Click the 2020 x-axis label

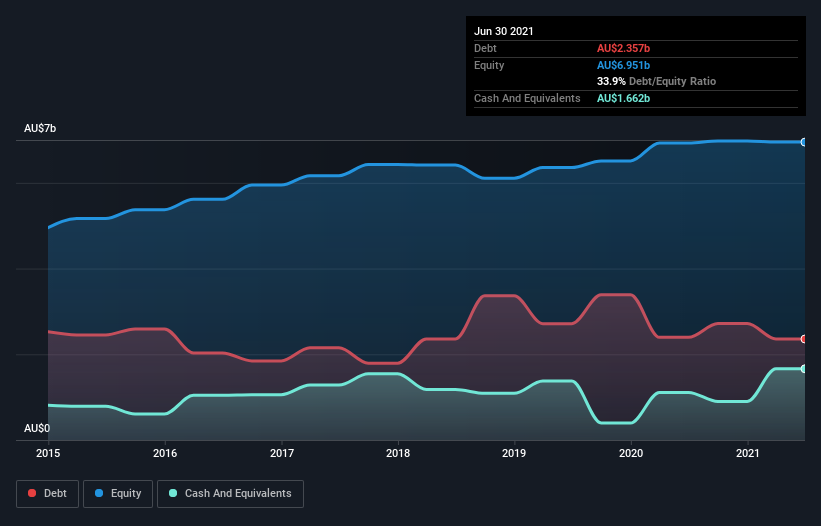[x=631, y=453]
